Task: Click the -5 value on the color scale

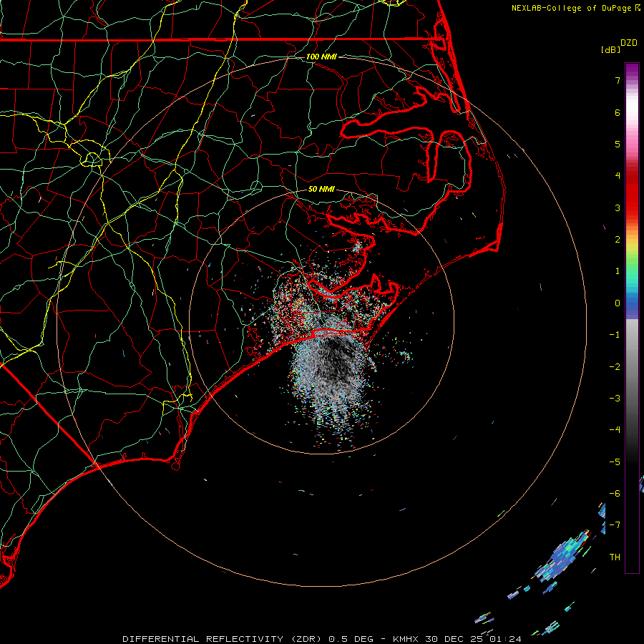Action: [x=615, y=462]
